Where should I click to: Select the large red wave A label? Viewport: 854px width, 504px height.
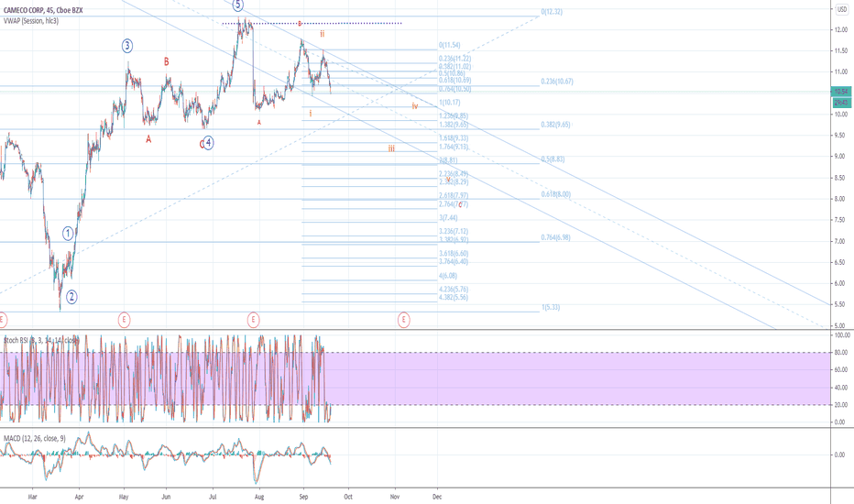coord(148,139)
